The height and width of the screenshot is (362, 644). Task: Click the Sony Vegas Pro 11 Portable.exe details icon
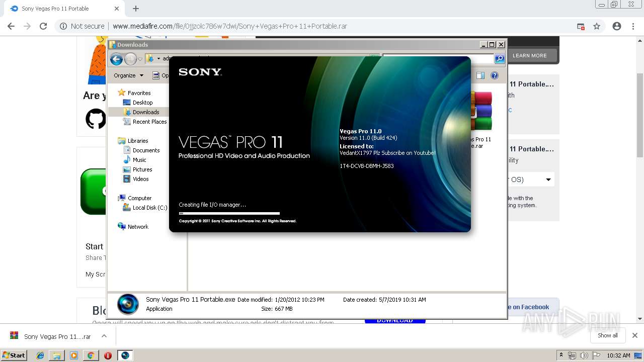click(128, 304)
